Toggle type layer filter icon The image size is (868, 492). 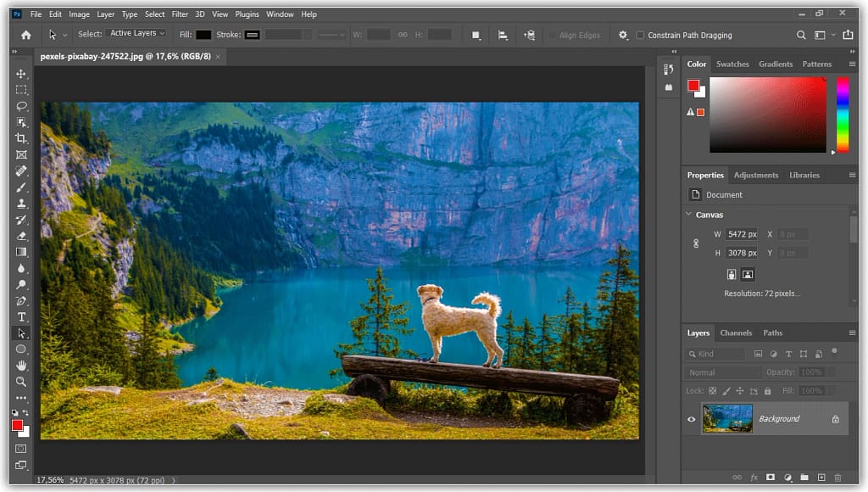789,354
